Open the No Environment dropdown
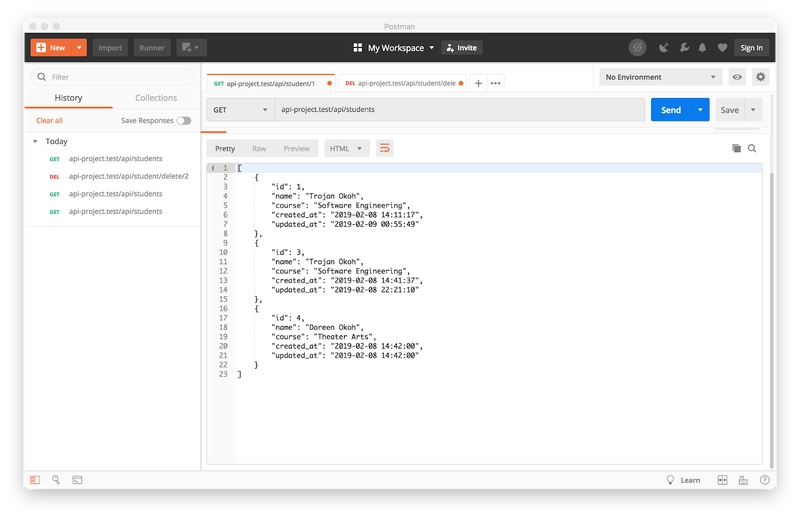Image resolution: width=800 pixels, height=518 pixels. (660, 77)
